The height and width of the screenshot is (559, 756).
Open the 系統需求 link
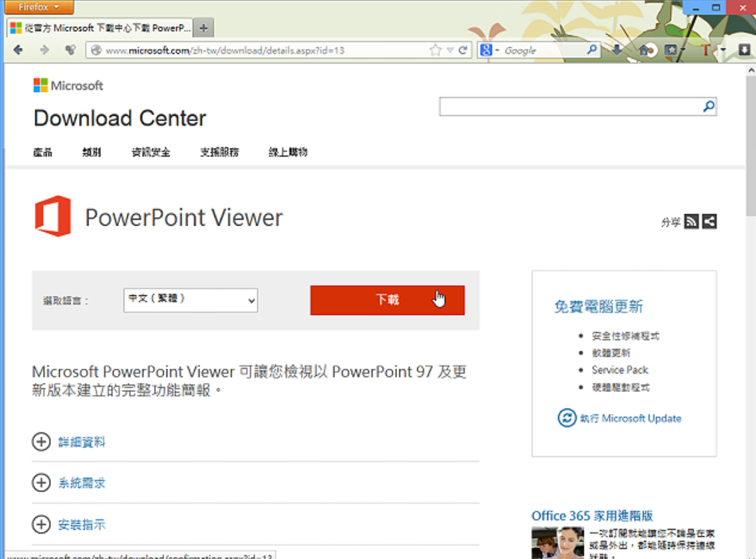point(81,483)
